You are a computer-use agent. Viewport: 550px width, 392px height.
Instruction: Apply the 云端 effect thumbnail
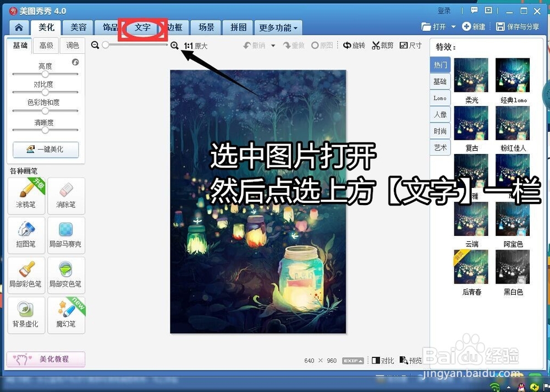point(471,219)
